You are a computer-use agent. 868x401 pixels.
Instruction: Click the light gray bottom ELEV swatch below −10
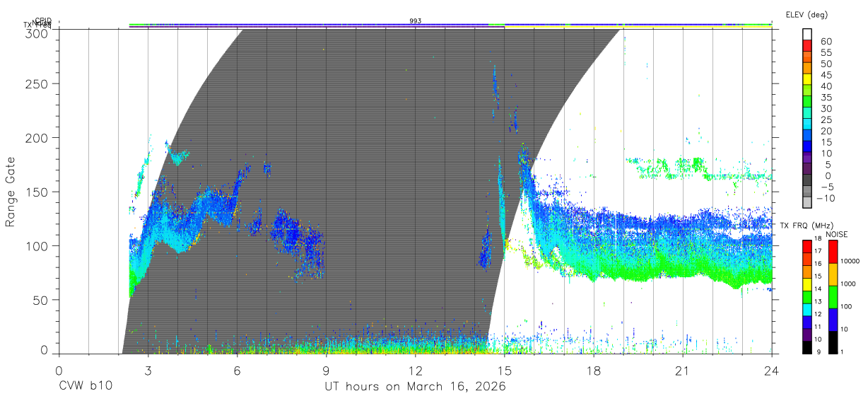[x=807, y=203]
